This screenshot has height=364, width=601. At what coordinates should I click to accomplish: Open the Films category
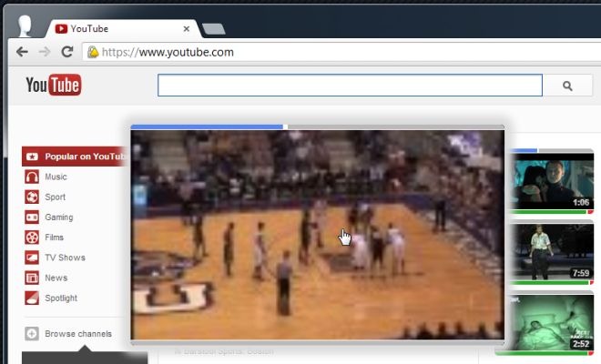point(54,238)
